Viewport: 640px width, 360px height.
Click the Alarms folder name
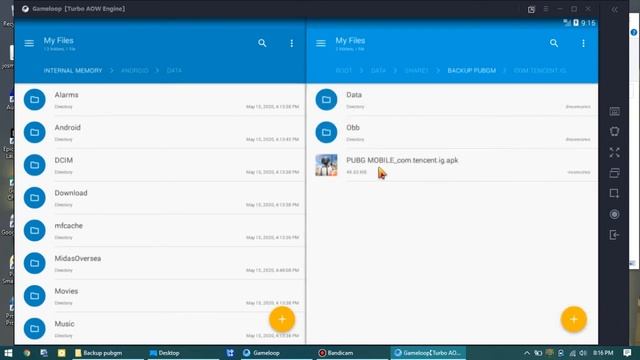click(x=67, y=95)
